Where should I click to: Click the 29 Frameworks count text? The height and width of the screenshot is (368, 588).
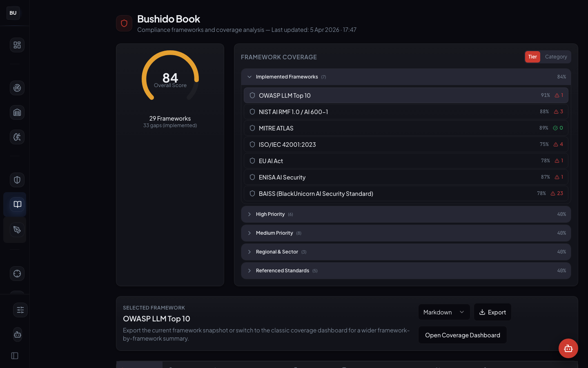(170, 119)
